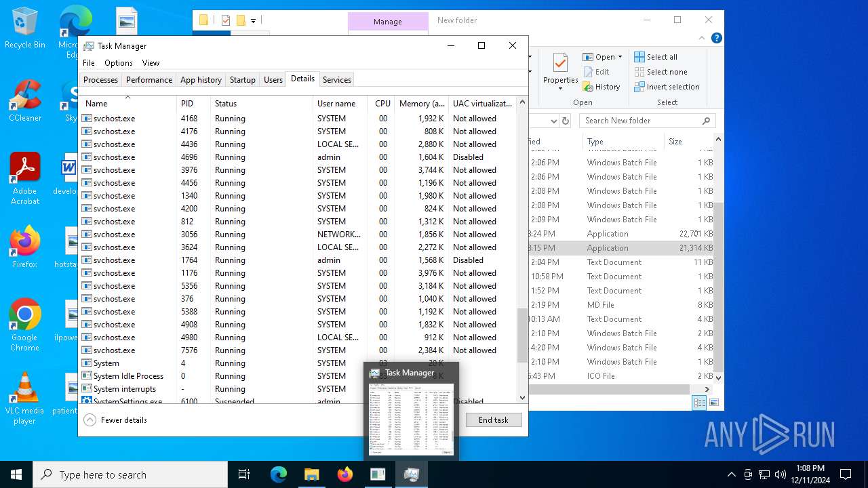The height and width of the screenshot is (488, 868).
Task: Select svchost.exe row with PID 1764
Action: 298,260
